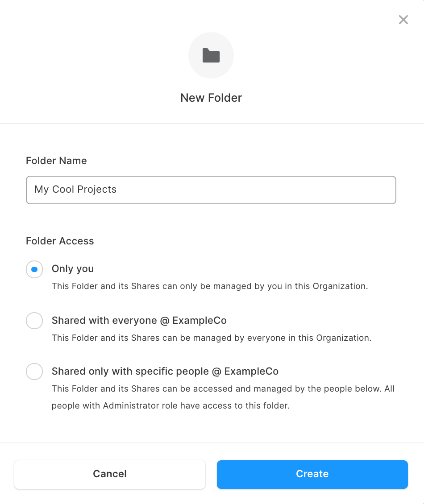Select the 'Only you' radio button
This screenshot has width=424, height=504.
34,269
